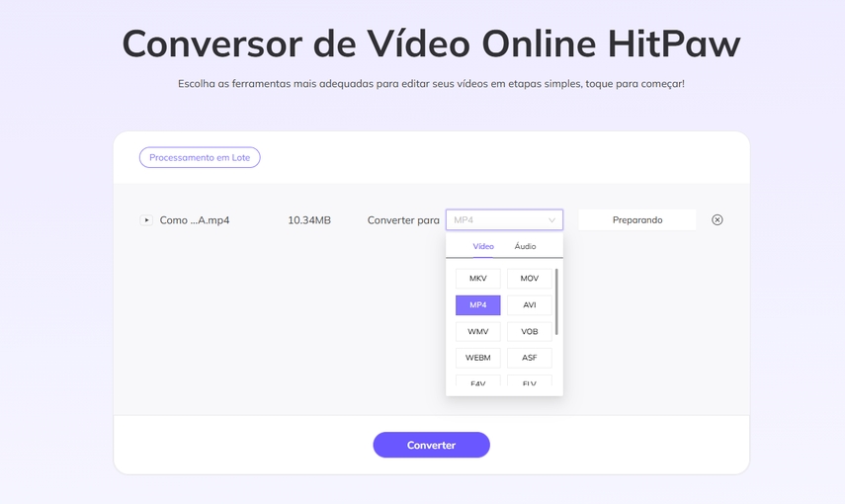Image resolution: width=845 pixels, height=504 pixels.
Task: Click the Converter button
Action: [x=431, y=445]
